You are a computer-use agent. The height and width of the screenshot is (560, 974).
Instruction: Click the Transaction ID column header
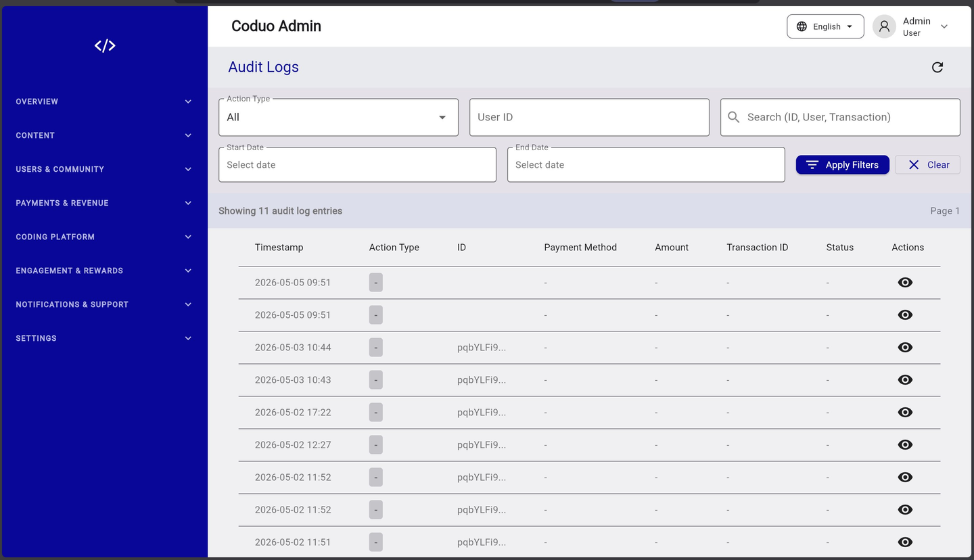click(x=758, y=248)
